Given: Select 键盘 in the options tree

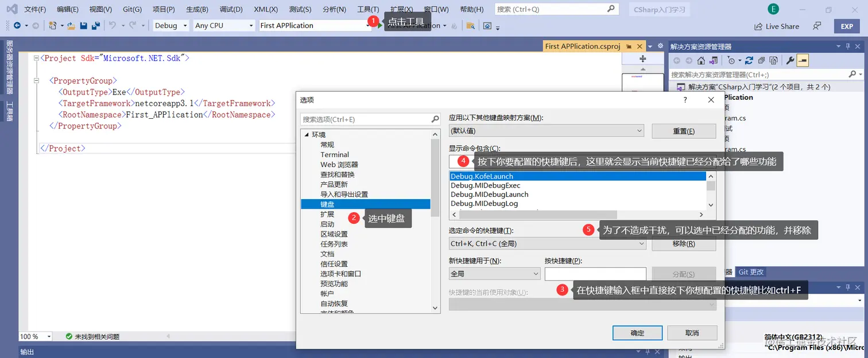Looking at the screenshot, I should coord(366,204).
